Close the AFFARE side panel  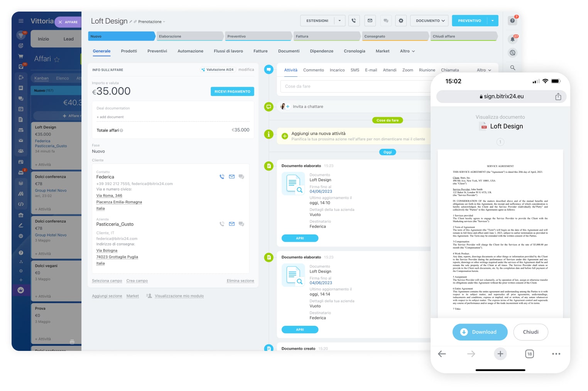pyautogui.click(x=60, y=22)
